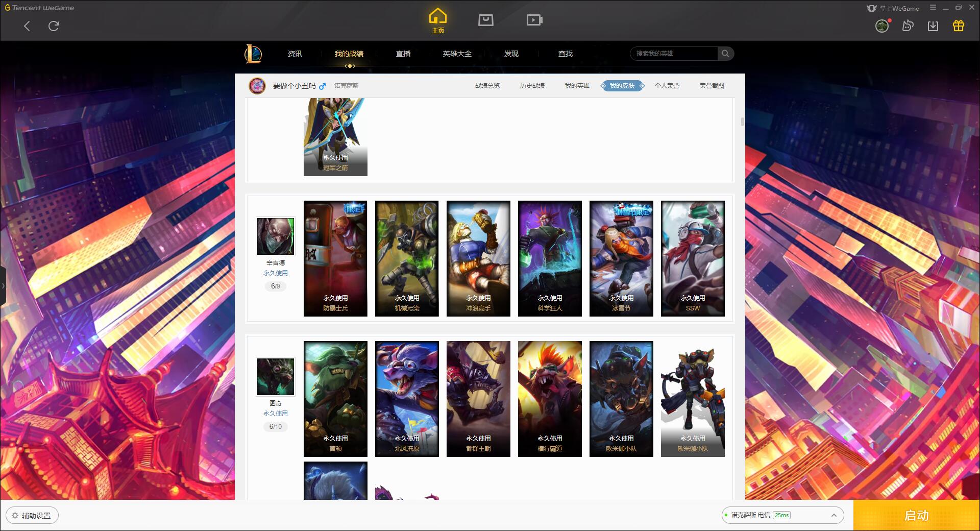Open the 首领 skin card

[335, 399]
